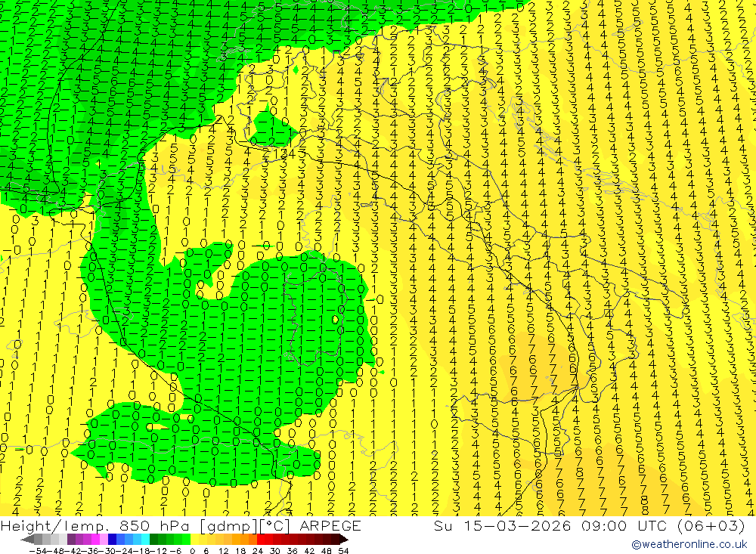Click the bright red 24°C legend swatch
The width and height of the screenshot is (756, 554).
pyautogui.click(x=261, y=540)
